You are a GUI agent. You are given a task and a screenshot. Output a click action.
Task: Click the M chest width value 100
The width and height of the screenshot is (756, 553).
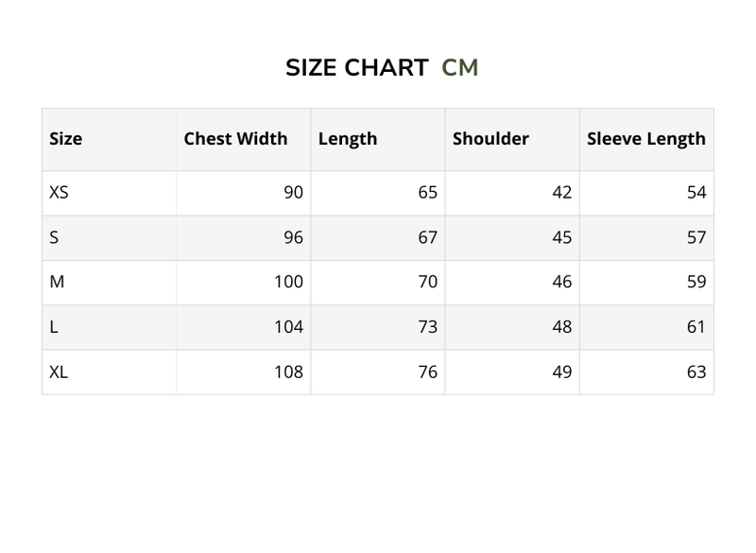coord(288,282)
